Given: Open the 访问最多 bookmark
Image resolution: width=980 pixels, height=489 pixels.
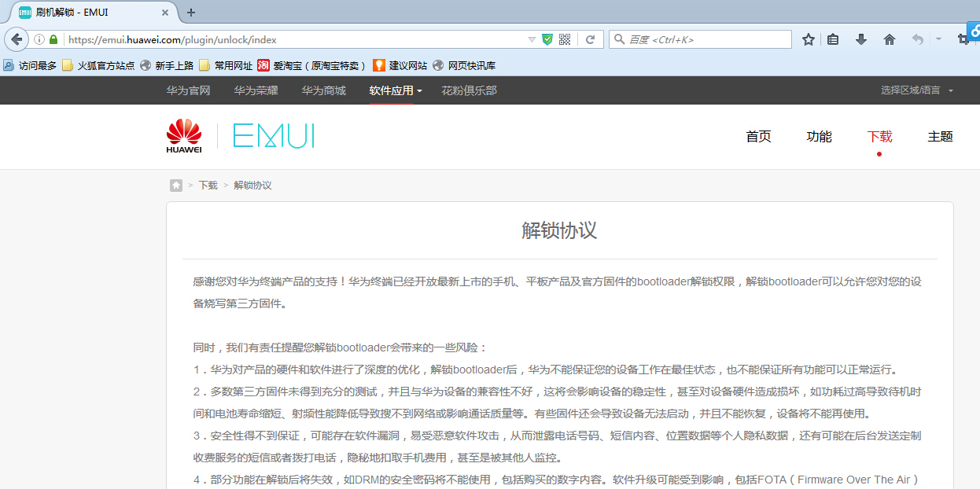Looking at the screenshot, I should coord(31,65).
